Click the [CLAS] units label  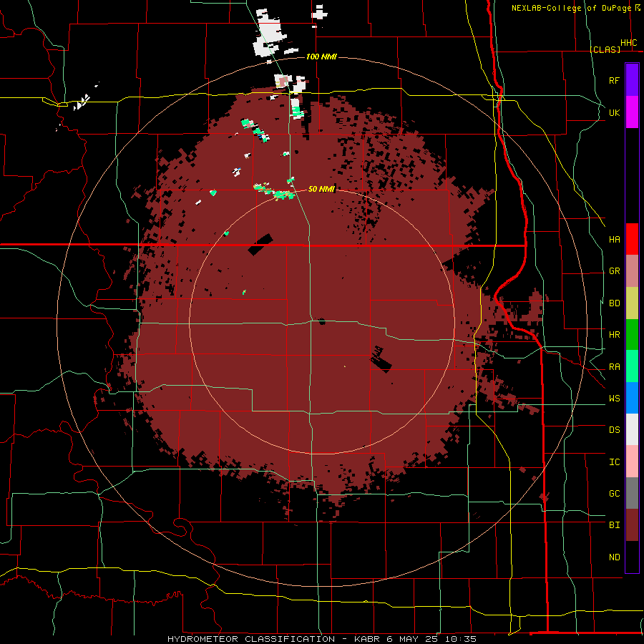click(x=605, y=49)
